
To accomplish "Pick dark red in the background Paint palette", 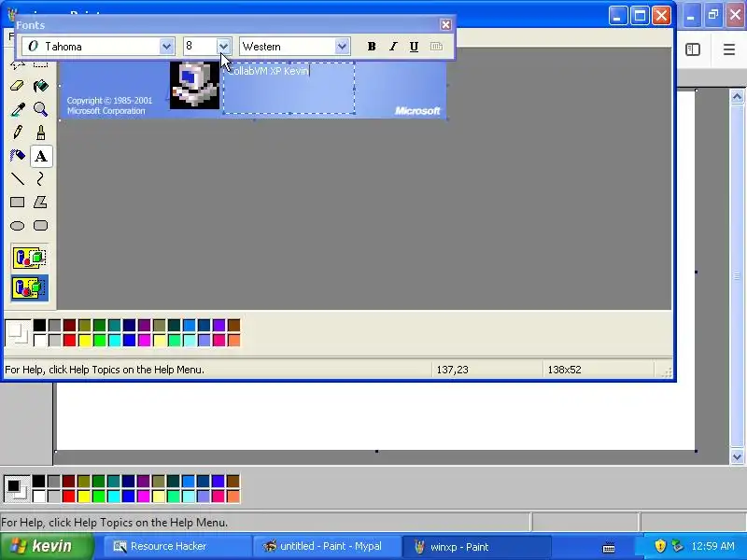I will pos(68,481).
